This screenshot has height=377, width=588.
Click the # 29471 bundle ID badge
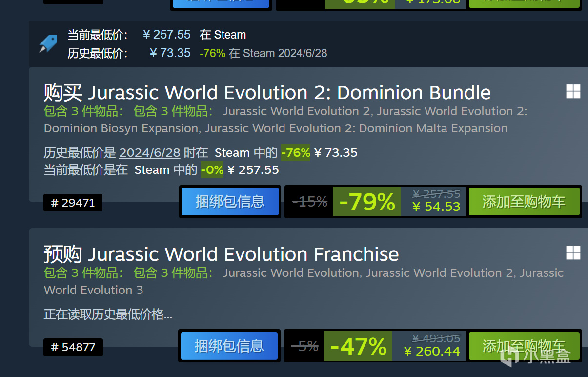(x=73, y=203)
